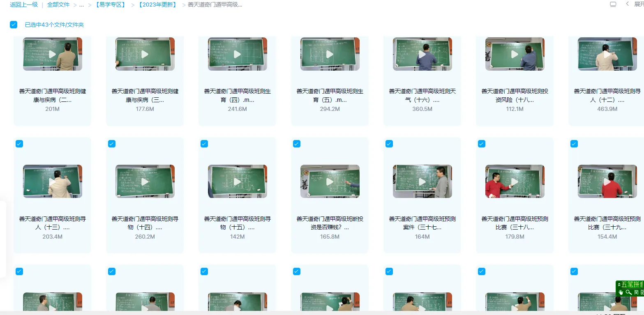Uncheck the 测寻人（十三） file checkbox

(x=19, y=144)
